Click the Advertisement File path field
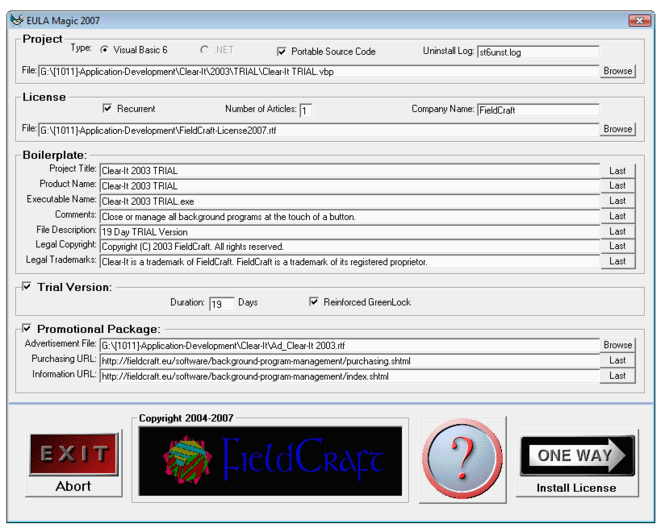Viewport: 665px width, 532px height. coord(349,345)
